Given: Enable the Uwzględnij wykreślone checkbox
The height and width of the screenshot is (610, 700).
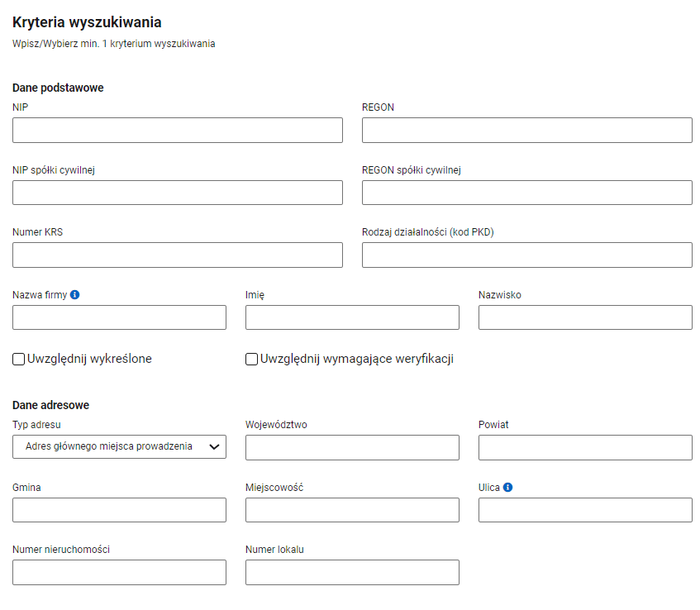Looking at the screenshot, I should coord(19,359).
